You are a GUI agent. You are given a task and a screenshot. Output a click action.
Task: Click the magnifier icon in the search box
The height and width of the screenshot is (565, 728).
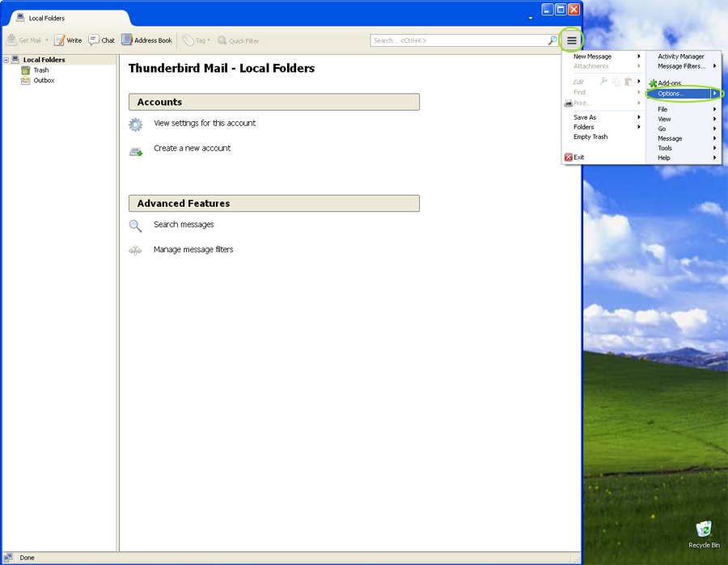(x=552, y=40)
